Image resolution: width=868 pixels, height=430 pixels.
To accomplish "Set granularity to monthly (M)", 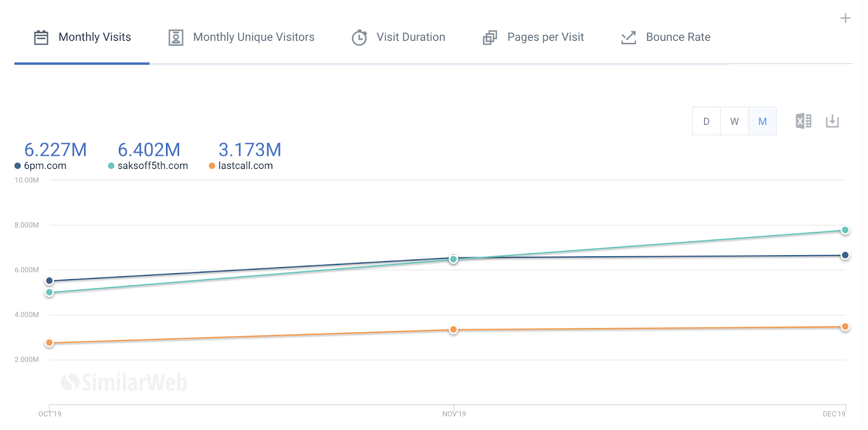I will pos(763,121).
